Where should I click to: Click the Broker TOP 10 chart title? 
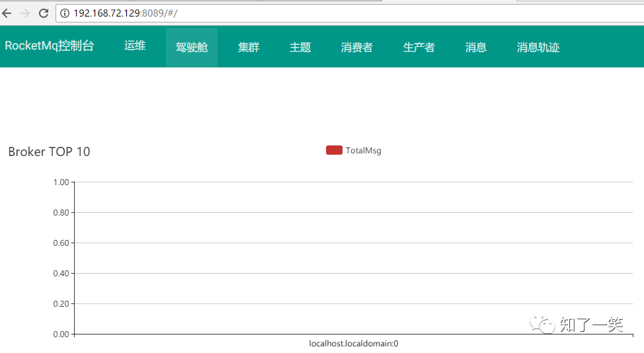49,152
